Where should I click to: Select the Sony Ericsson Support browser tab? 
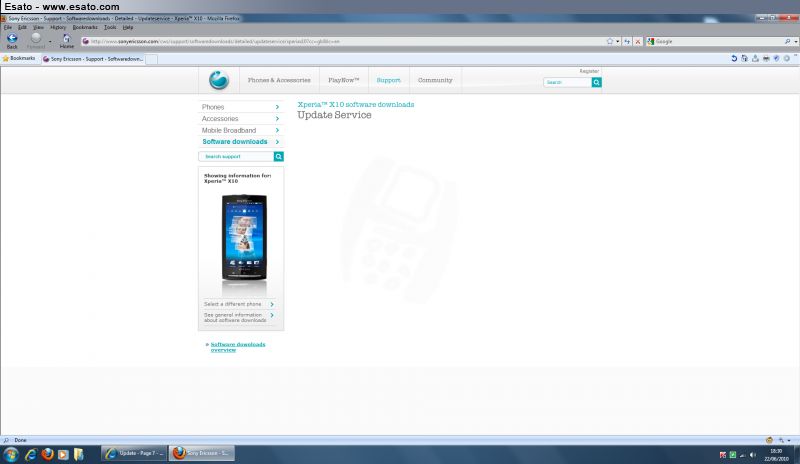[x=93, y=59]
